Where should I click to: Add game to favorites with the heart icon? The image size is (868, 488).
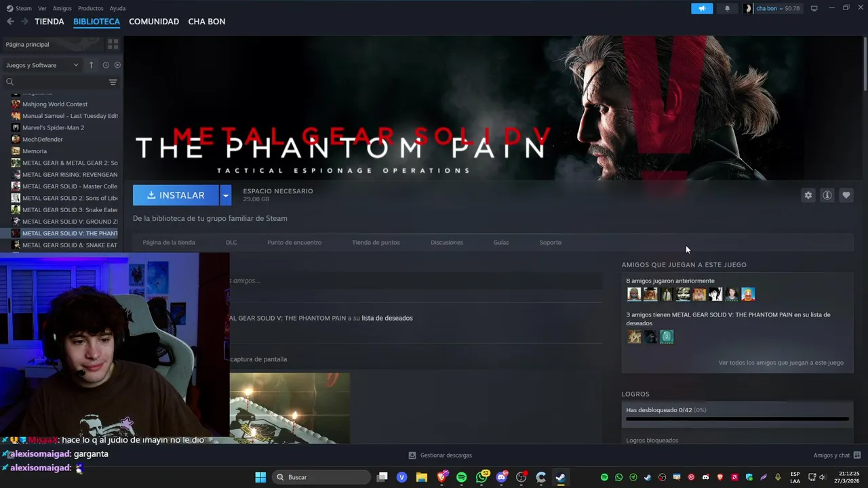846,195
